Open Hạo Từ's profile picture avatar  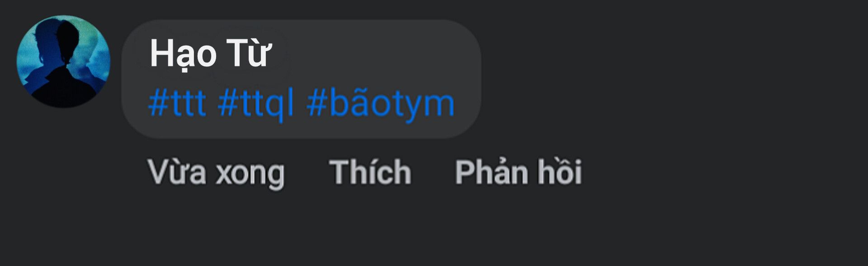click(63, 62)
